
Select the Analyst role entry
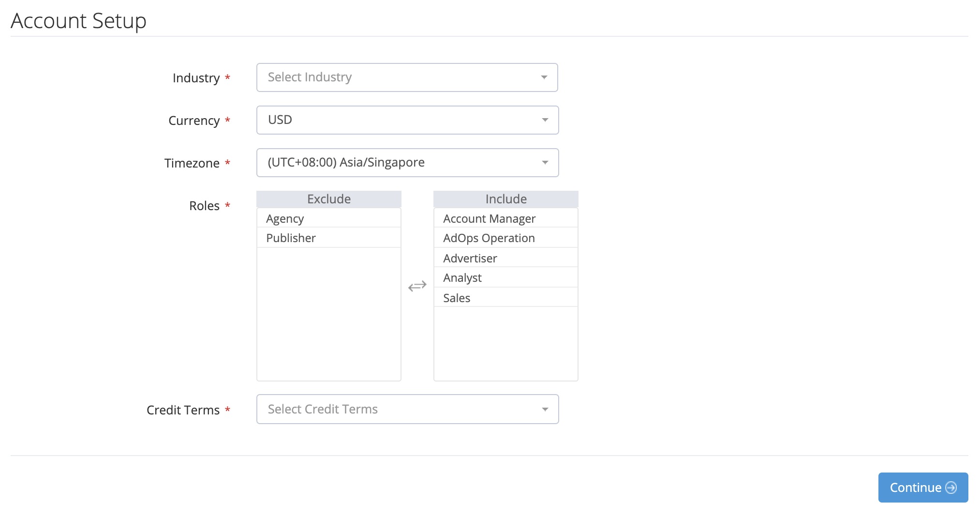[505, 278]
